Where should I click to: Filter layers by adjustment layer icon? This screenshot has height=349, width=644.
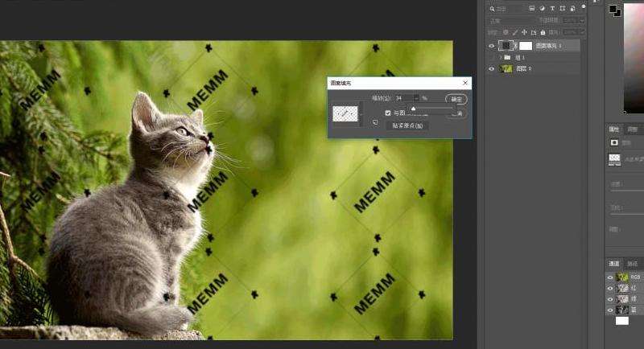pyautogui.click(x=542, y=9)
